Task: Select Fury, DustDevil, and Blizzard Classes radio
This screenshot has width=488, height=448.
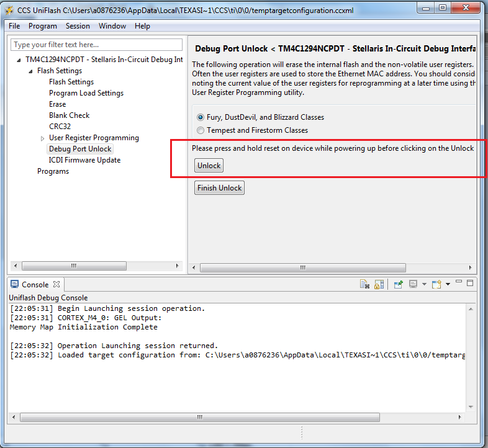Action: tap(201, 117)
